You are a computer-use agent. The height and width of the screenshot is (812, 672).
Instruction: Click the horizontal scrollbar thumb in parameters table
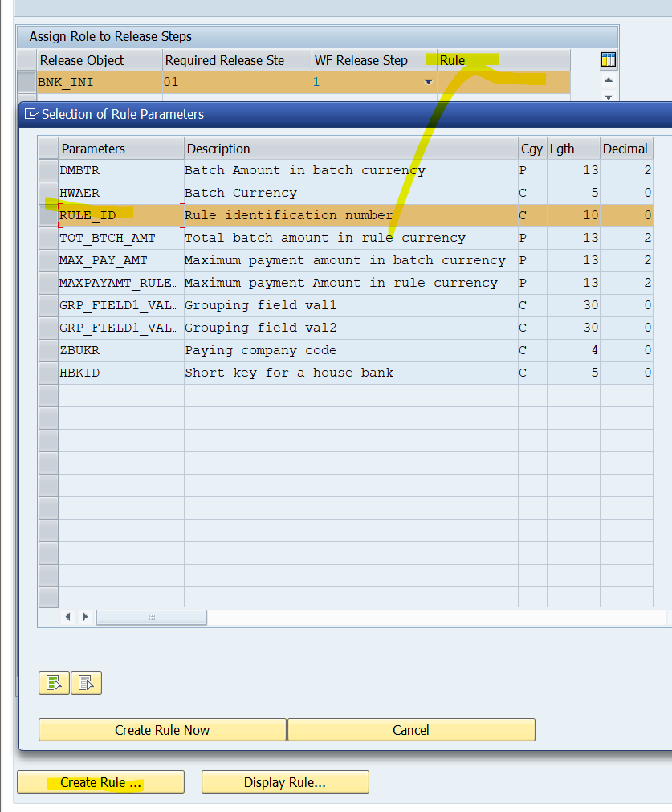152,617
